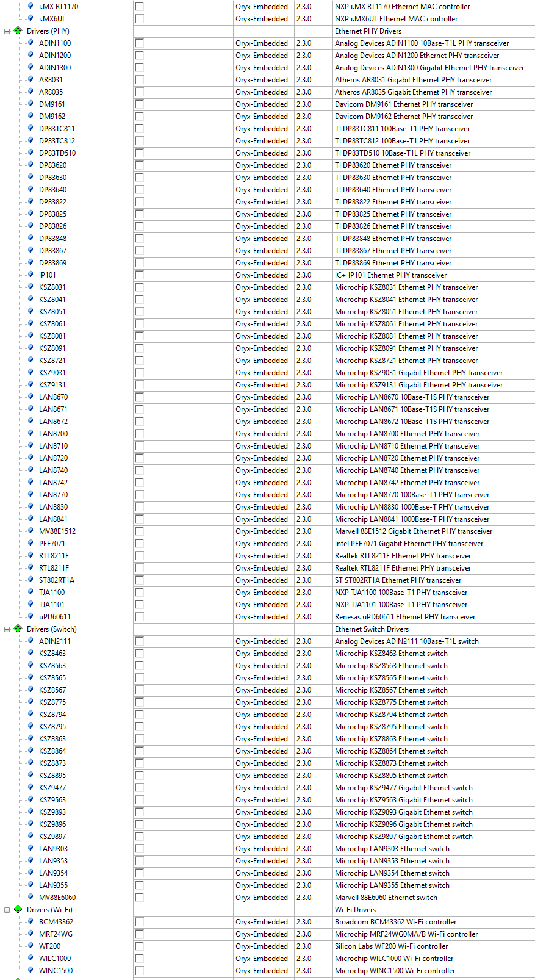Click the Oryx-Embedded vendor cell for TJA1100
Screen dimensions: 535x980
tap(262, 592)
